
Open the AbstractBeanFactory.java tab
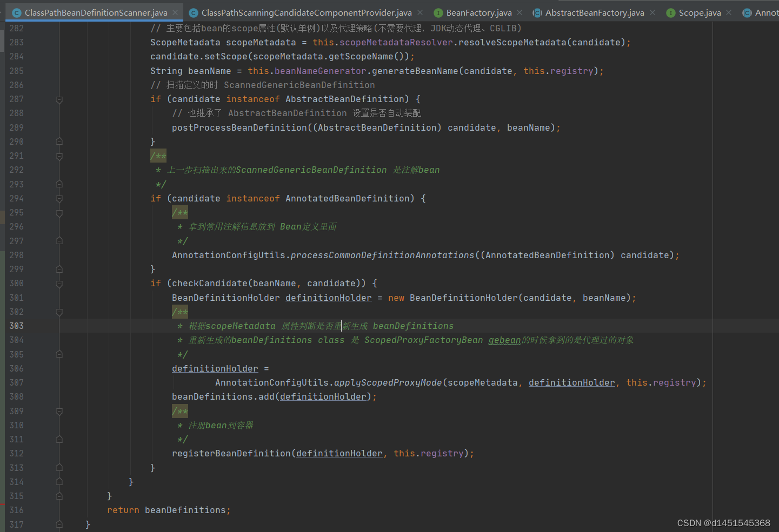coord(595,12)
